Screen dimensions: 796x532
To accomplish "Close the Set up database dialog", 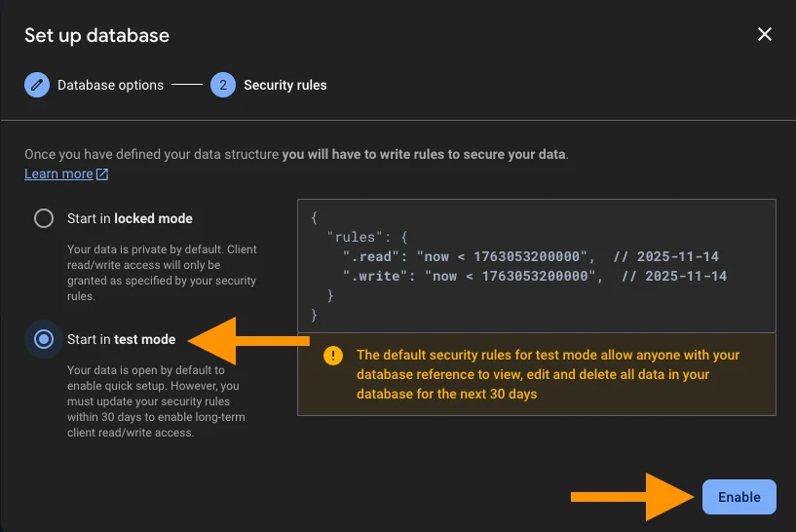I will [x=765, y=35].
